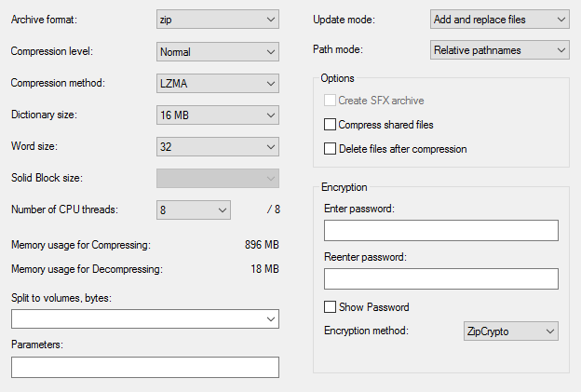Click the Enter password field
Screen dimensions: 581x392
tap(441, 231)
